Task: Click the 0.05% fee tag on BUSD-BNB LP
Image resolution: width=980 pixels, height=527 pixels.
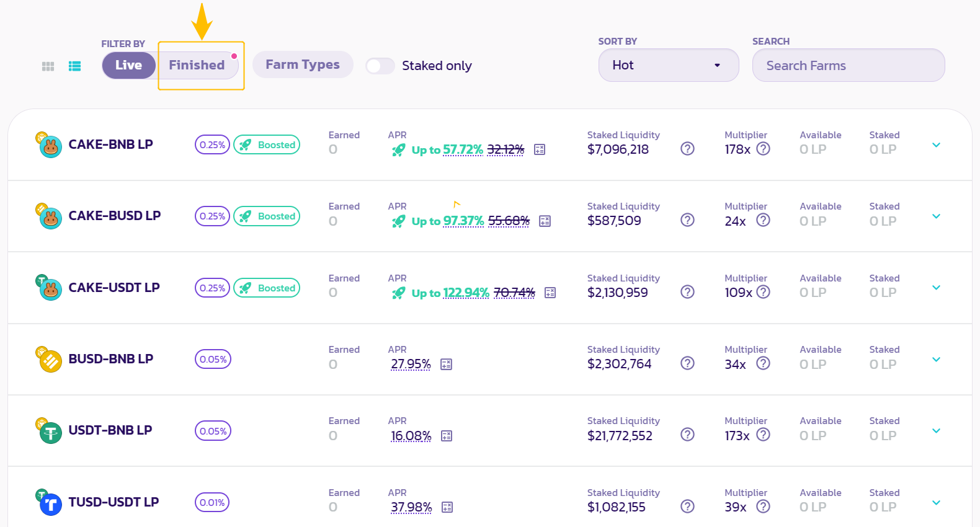Action: coord(213,359)
